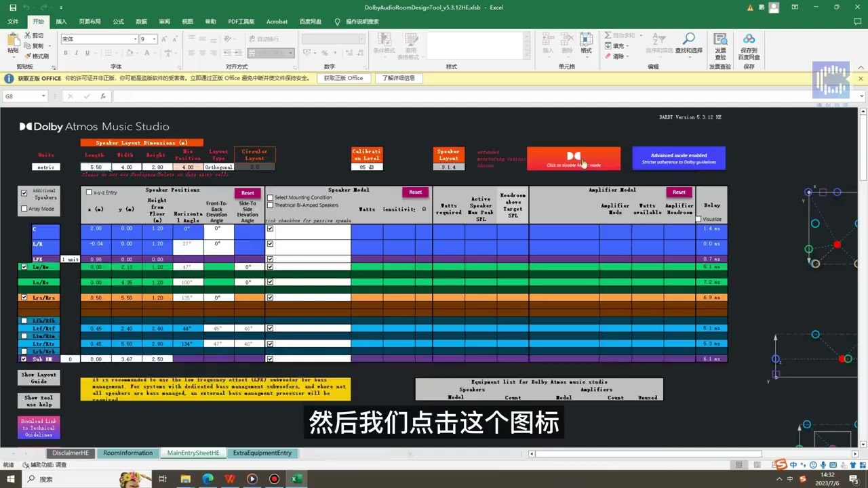868x488 pixels.
Task: Open ExtraEquipmentEntry sheet tab
Action: (x=262, y=453)
